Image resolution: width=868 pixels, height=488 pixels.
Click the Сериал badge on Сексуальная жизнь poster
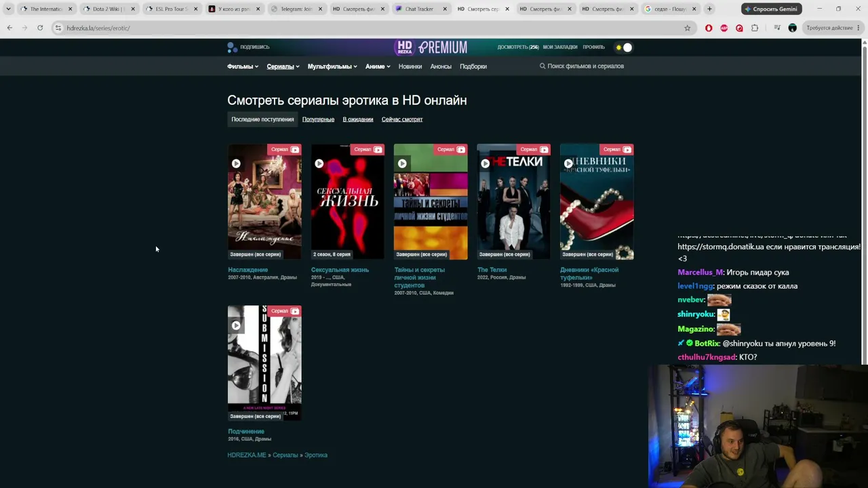click(368, 149)
